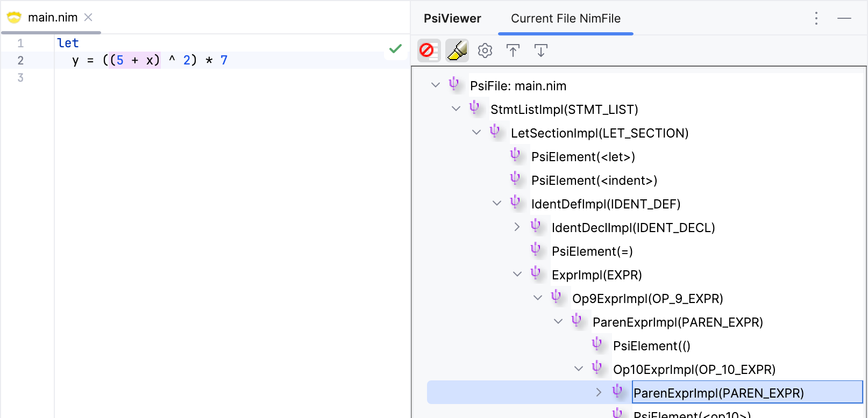
Task: Collapse the Op10ExprImpl(OP_10_EXPR) node
Action: pyautogui.click(x=579, y=369)
